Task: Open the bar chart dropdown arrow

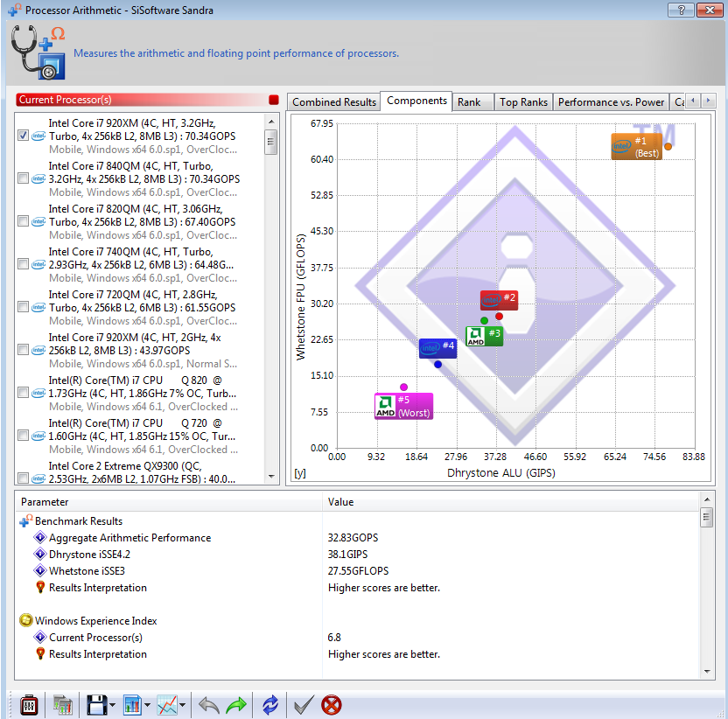Action: pyautogui.click(x=147, y=705)
